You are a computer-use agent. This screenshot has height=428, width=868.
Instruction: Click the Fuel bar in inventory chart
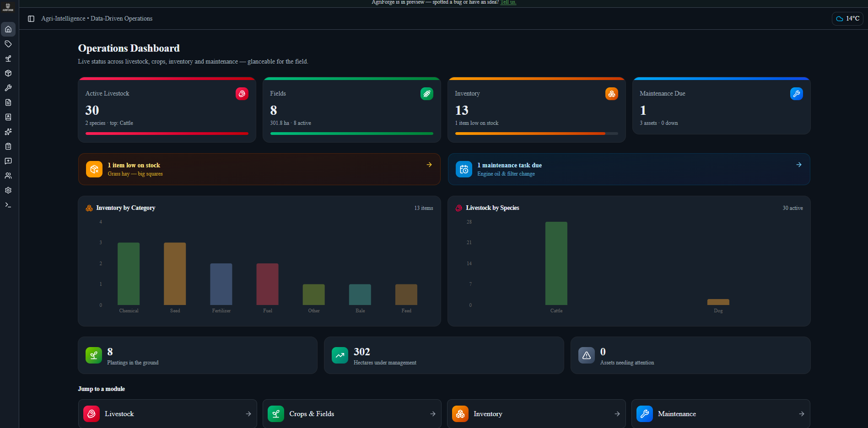(267, 284)
